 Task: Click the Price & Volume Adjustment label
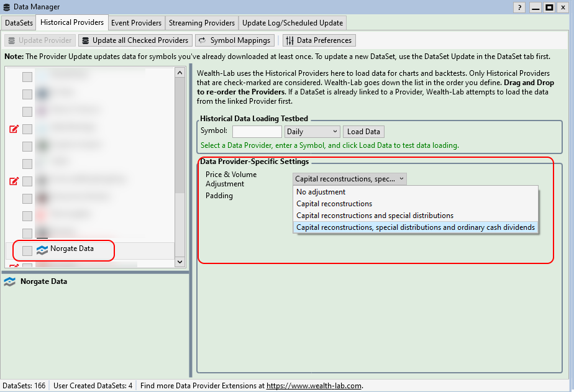pos(231,179)
